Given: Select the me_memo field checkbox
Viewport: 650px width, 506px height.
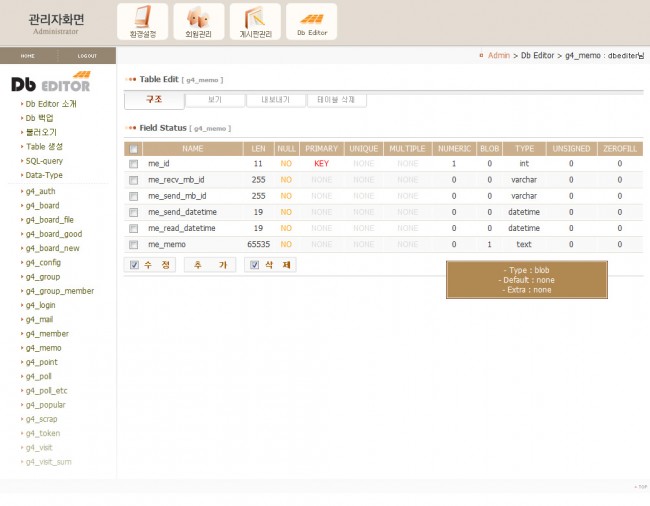Looking at the screenshot, I should pyautogui.click(x=133, y=244).
